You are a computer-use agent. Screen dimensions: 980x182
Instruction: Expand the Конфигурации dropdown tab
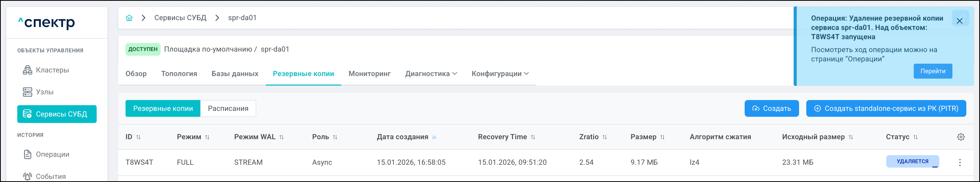[500, 74]
